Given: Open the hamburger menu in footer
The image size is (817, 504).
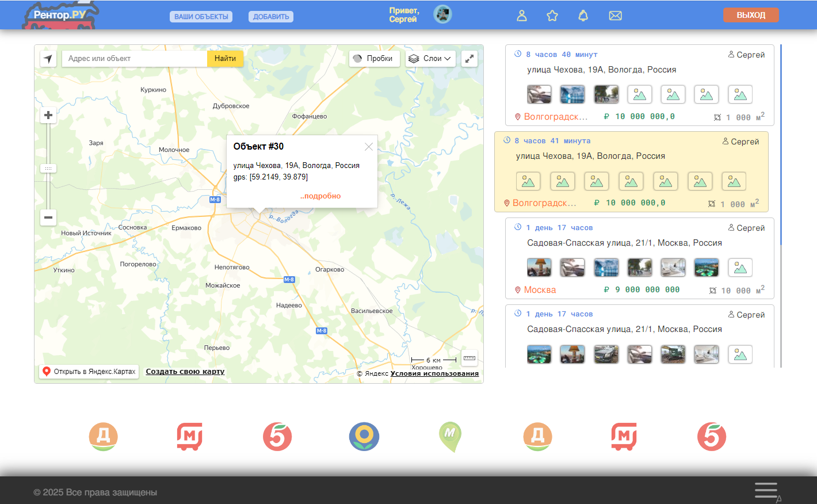Looking at the screenshot, I should coord(766,490).
